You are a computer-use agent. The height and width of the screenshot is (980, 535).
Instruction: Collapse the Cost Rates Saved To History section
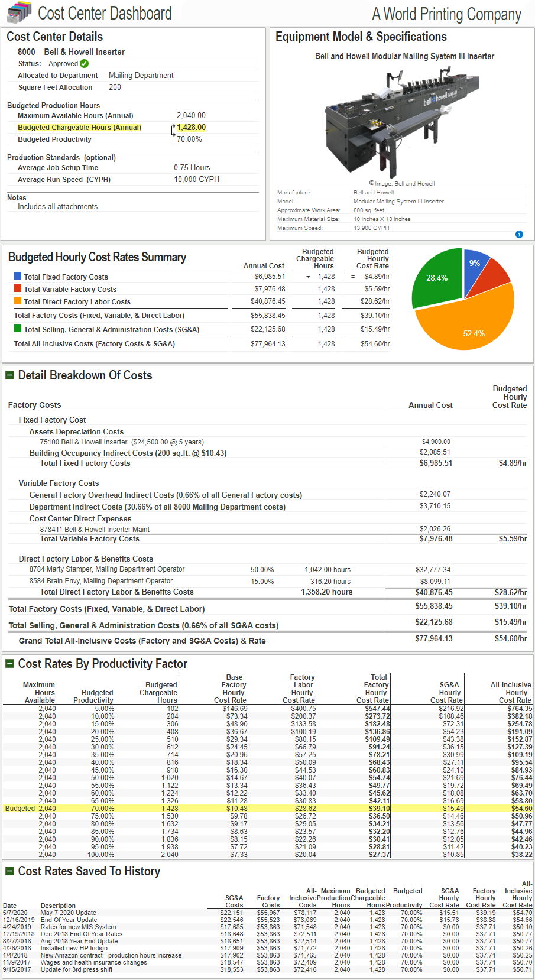tap(9, 871)
